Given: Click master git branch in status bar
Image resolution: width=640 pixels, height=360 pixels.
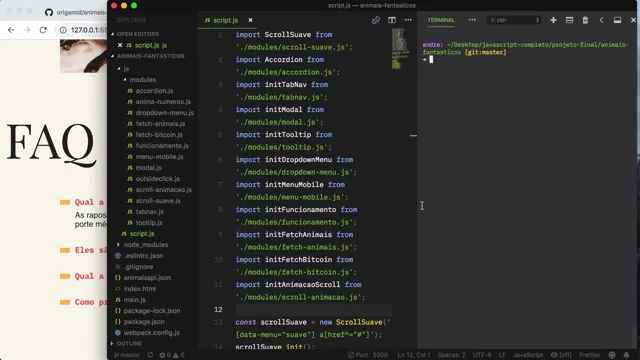Looking at the screenshot, I should [x=127, y=355].
